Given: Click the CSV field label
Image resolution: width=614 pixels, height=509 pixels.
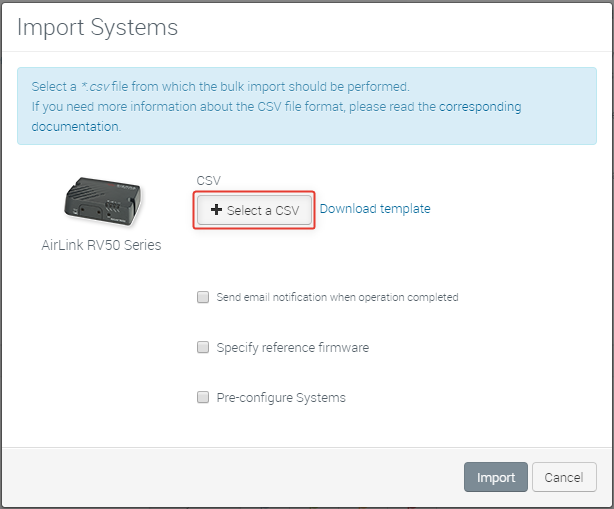Looking at the screenshot, I should click(208, 180).
